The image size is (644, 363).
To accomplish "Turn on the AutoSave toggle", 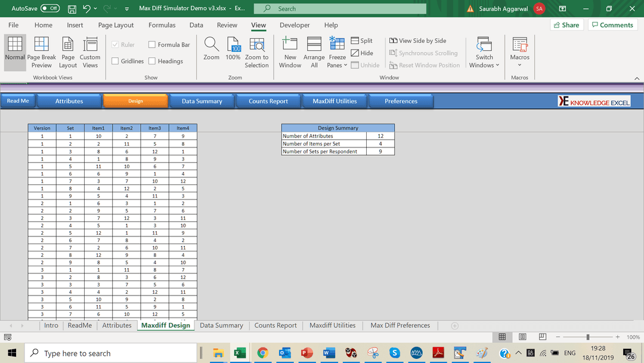I will (50, 8).
